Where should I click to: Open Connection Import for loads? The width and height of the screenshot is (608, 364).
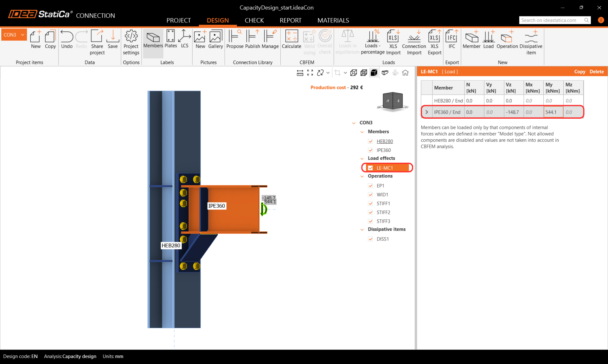[x=414, y=43]
